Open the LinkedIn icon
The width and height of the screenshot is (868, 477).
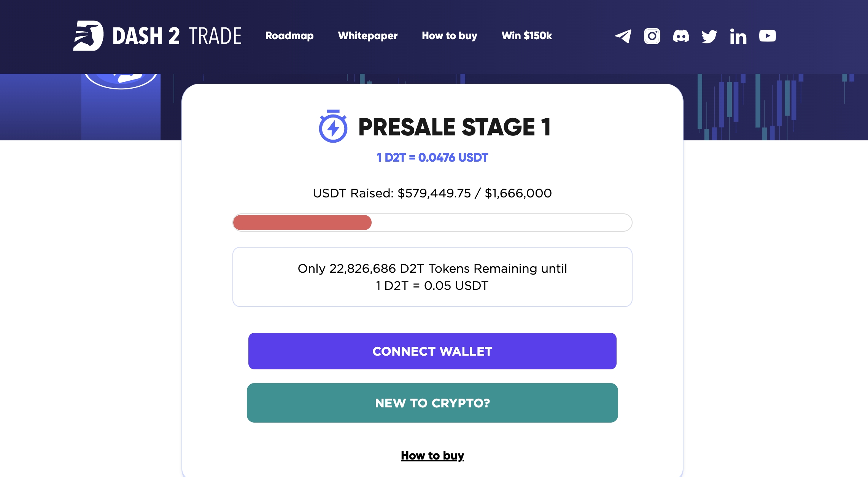738,37
